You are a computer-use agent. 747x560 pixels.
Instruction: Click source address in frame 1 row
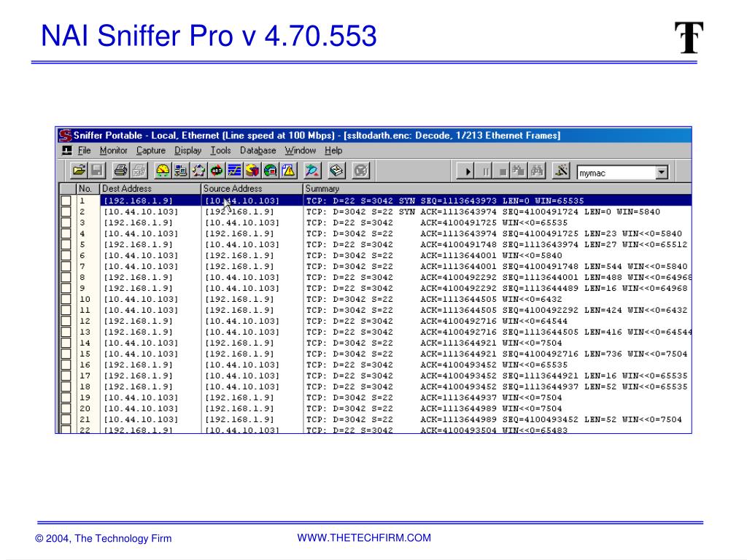coord(242,201)
